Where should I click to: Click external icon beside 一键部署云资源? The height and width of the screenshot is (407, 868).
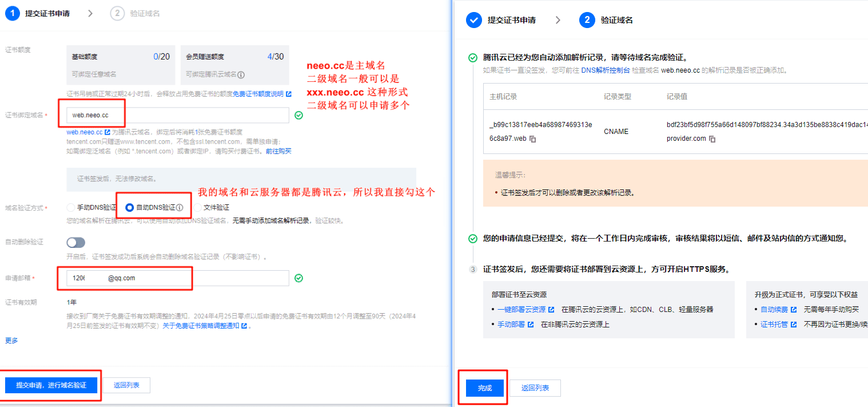(x=551, y=310)
